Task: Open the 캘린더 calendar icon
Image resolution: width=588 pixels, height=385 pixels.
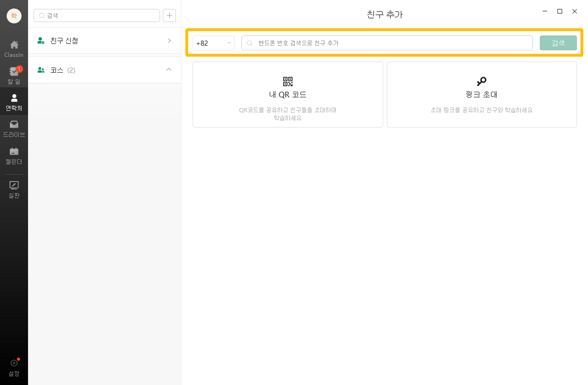Action: pos(14,151)
